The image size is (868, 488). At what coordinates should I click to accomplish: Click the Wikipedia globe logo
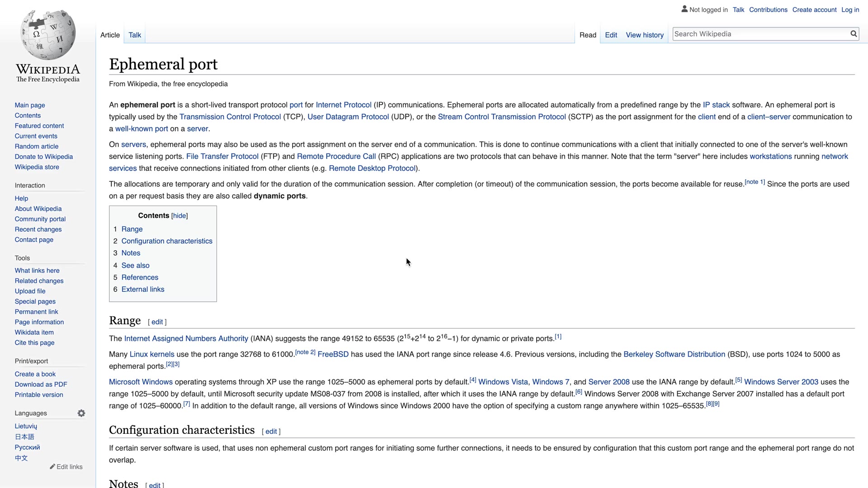tap(48, 35)
